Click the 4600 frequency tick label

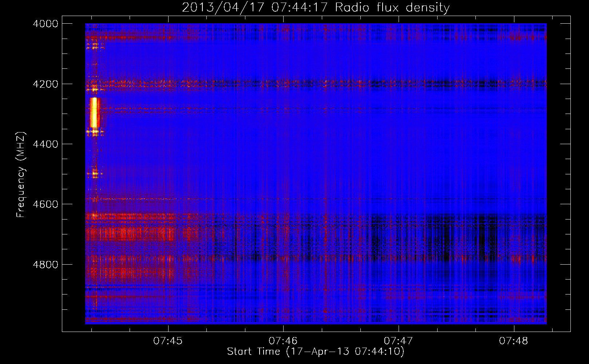[x=46, y=204]
